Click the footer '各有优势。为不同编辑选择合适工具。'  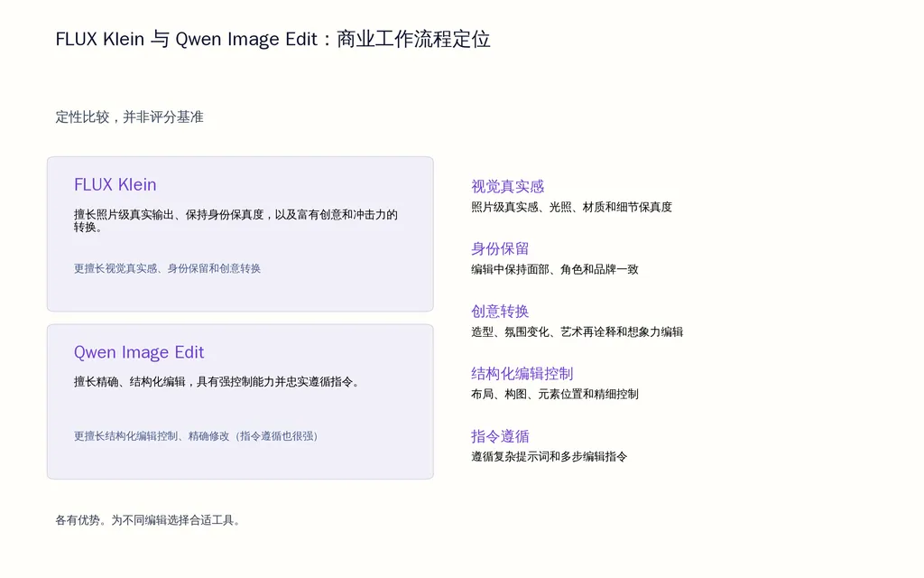(x=149, y=520)
